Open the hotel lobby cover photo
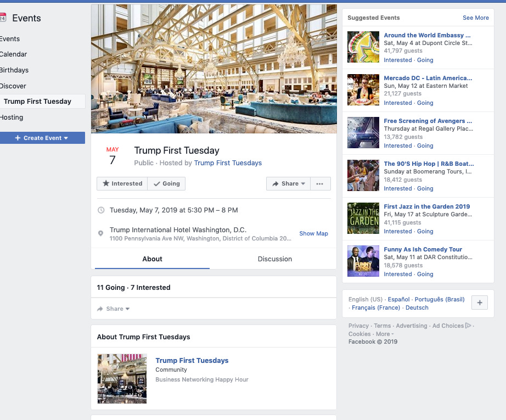This screenshot has width=506, height=420. click(213, 69)
